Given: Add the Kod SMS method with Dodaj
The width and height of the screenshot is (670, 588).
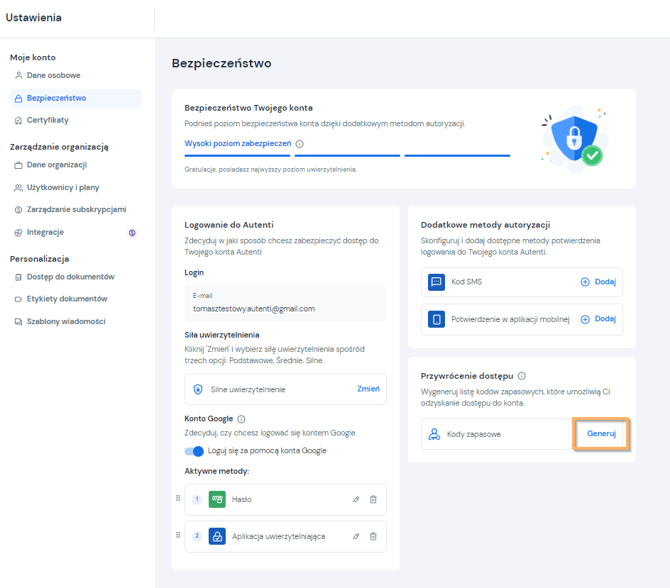Looking at the screenshot, I should [598, 282].
